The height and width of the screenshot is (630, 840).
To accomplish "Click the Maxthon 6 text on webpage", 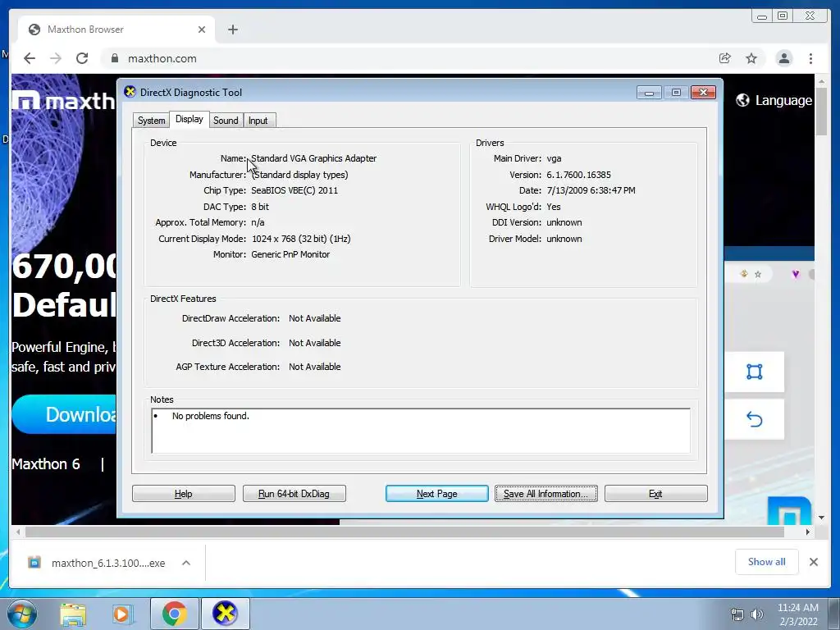I will click(x=46, y=464).
